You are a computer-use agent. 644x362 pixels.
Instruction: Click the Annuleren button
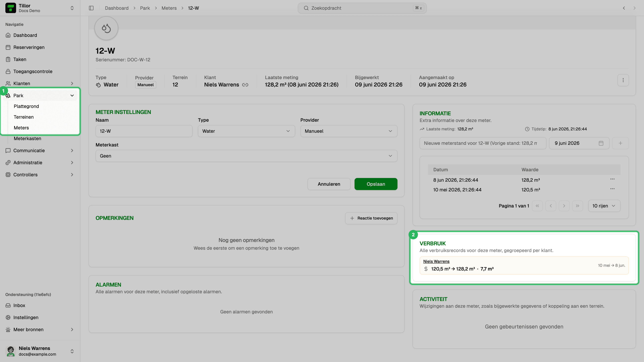(x=329, y=184)
